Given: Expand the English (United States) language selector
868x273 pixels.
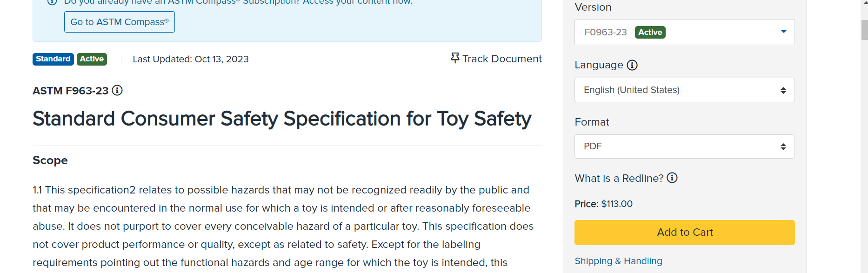Looking at the screenshot, I should click(x=685, y=90).
